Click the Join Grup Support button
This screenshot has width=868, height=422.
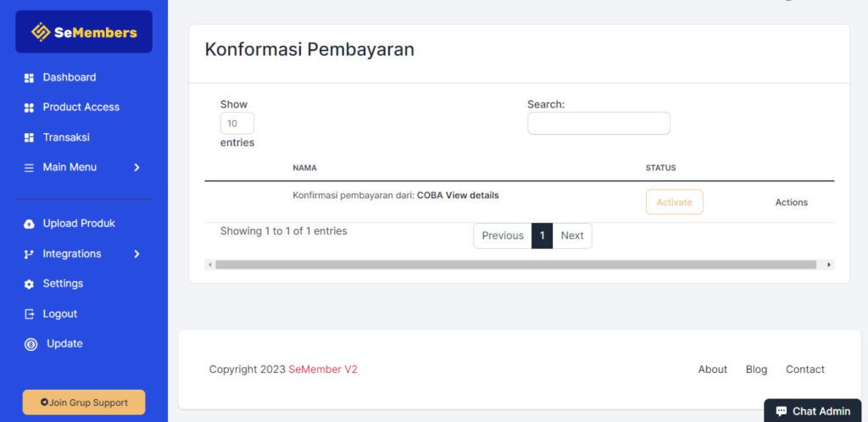coord(84,403)
